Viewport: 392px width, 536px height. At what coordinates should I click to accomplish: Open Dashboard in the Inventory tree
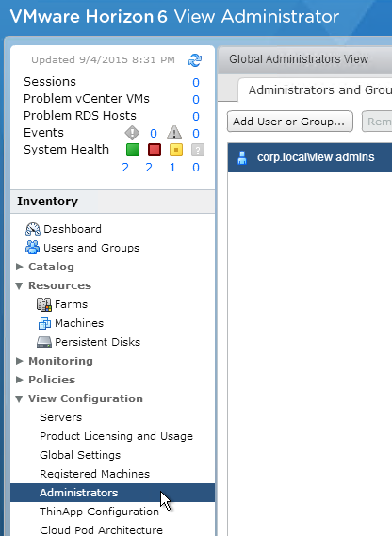[x=73, y=229]
